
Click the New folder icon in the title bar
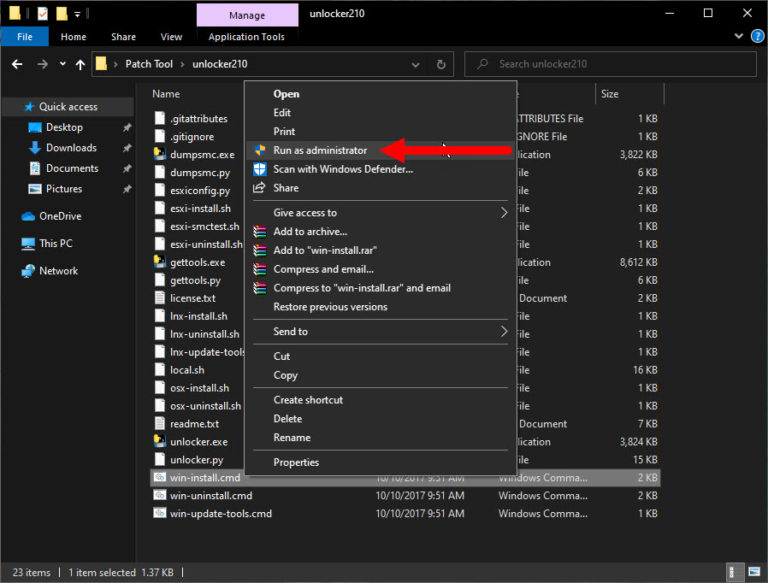[62, 13]
